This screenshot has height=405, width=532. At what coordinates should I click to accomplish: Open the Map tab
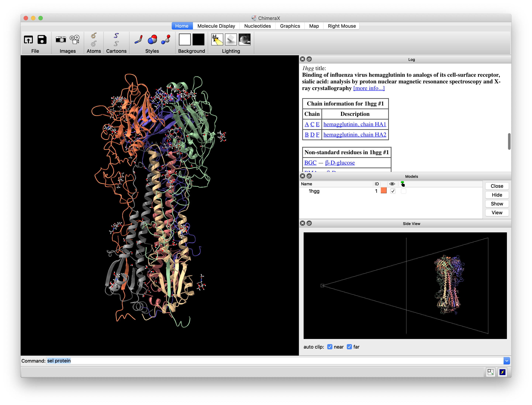click(x=314, y=26)
